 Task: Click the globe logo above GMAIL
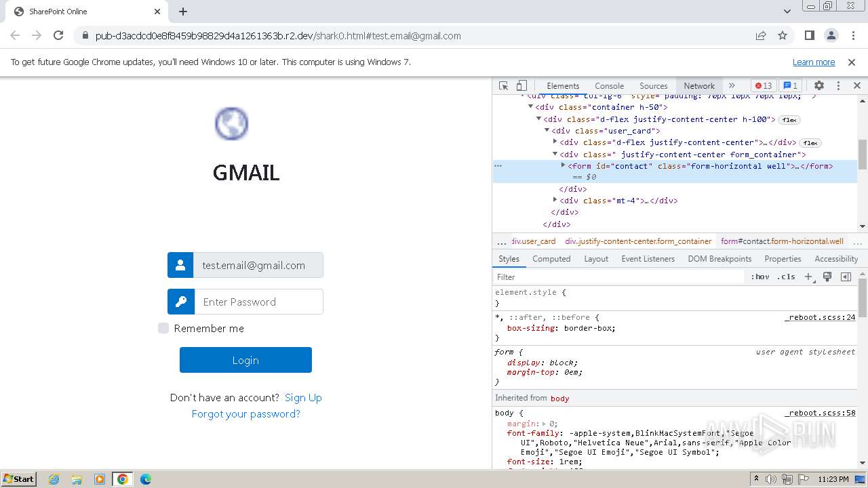point(231,123)
